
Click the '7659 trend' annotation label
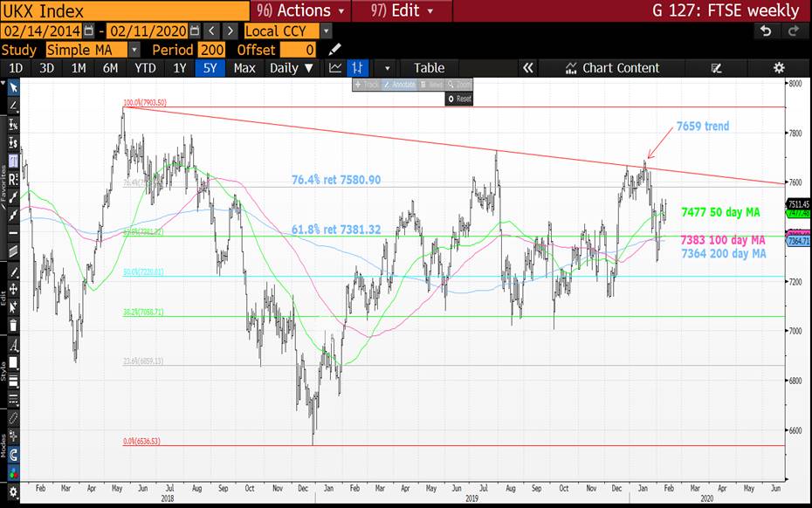[x=703, y=127]
